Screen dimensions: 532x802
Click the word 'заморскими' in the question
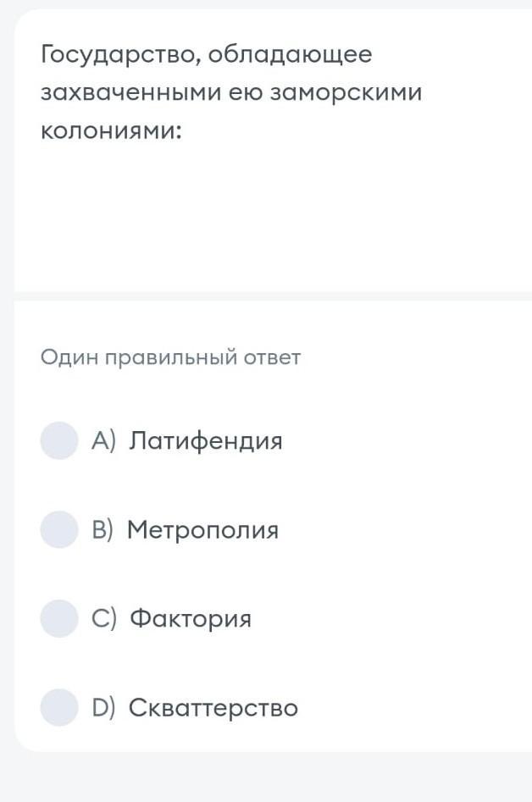pos(345,93)
